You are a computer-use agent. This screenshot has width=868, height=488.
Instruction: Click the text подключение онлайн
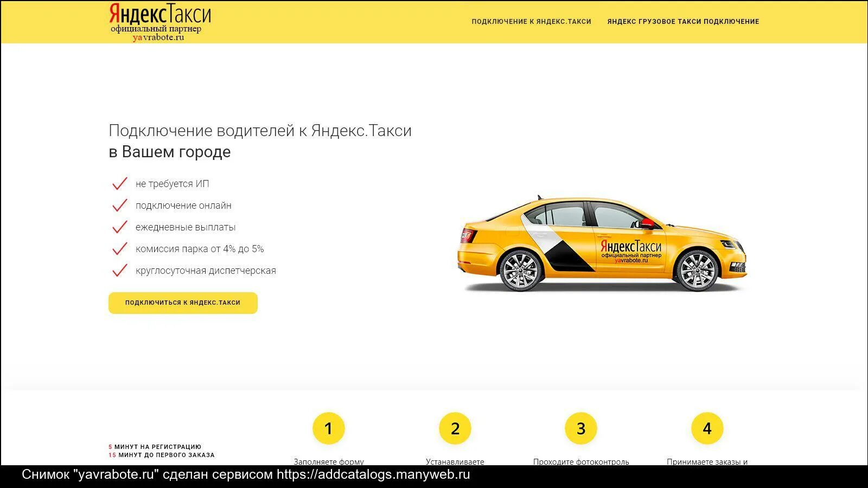(x=183, y=206)
